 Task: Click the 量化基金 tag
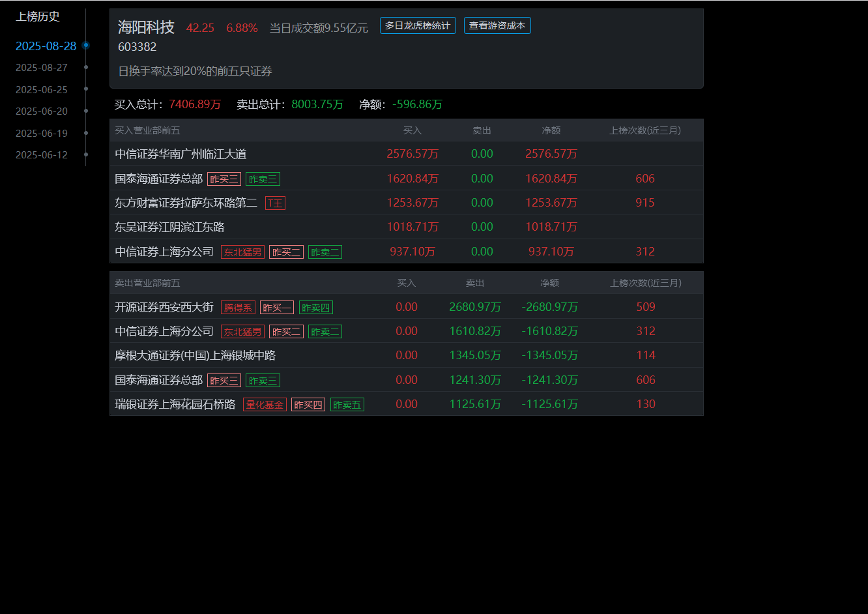265,405
